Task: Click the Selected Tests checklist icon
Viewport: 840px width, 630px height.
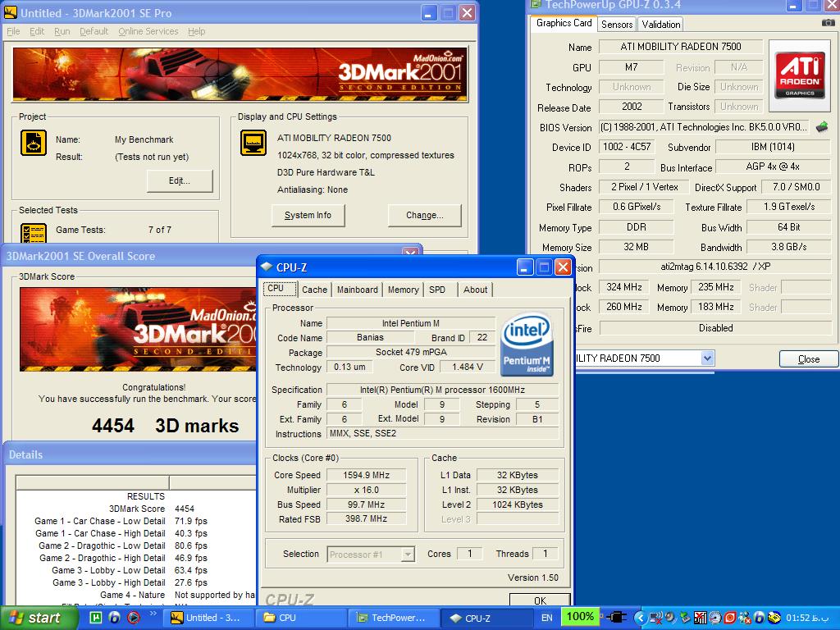Action: point(33,234)
